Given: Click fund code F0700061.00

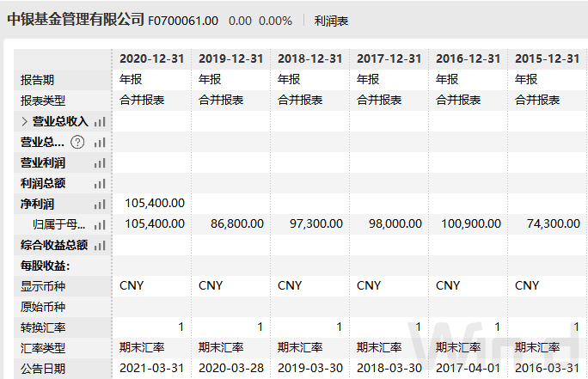Looking at the screenshot, I should click(183, 20).
